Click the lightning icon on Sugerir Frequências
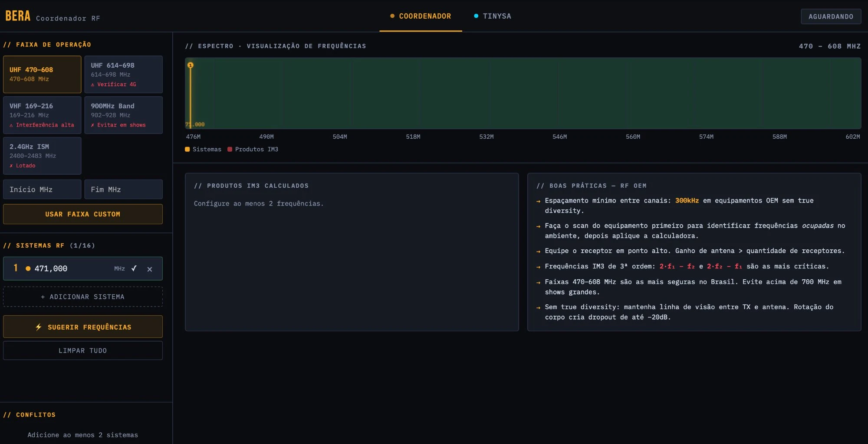 (39, 326)
